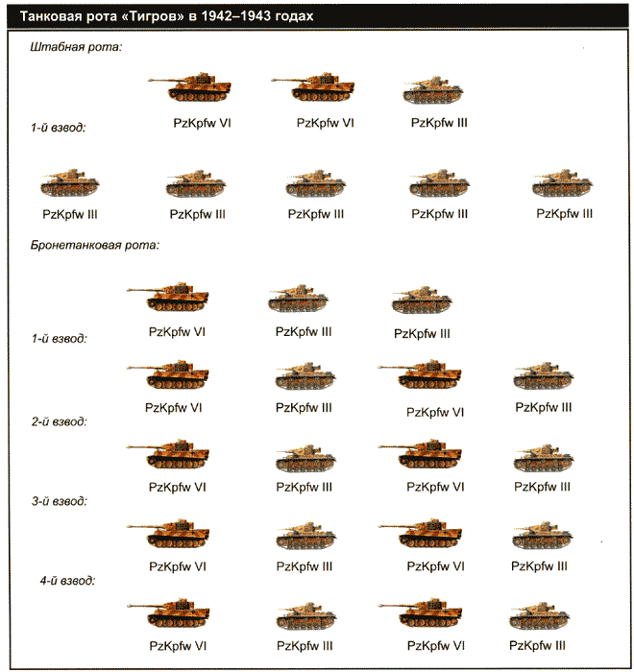Viewport: 634px width, 672px height.
Task: Click the «2-й взвод:» label
Action: pyautogui.click(x=59, y=421)
